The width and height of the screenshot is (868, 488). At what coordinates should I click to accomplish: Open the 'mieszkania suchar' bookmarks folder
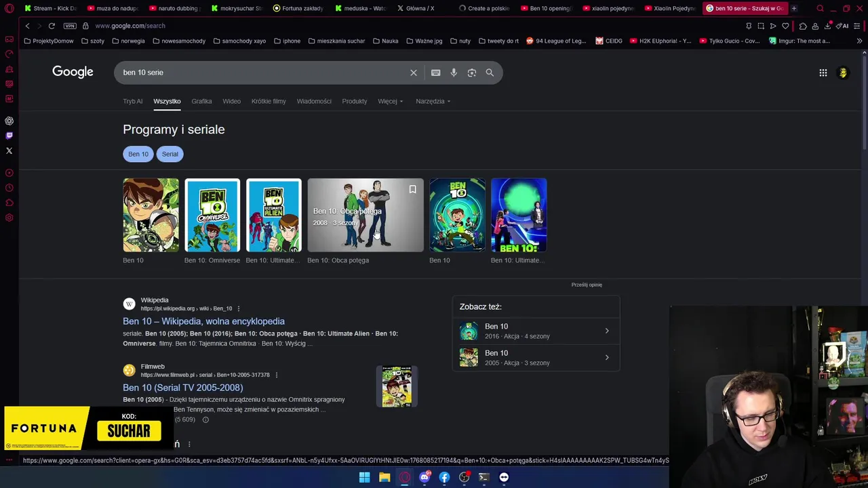(x=336, y=41)
